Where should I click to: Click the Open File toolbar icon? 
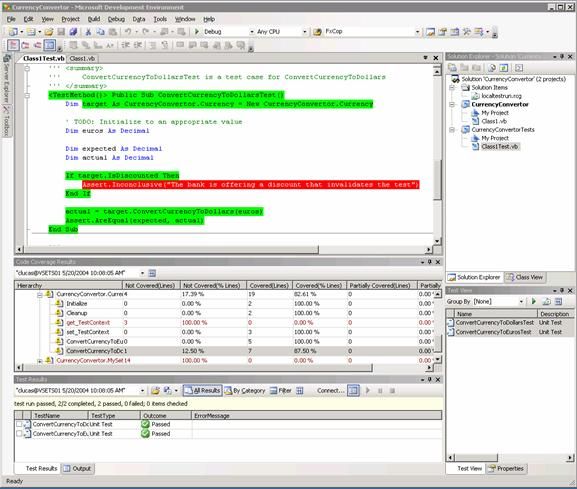click(x=49, y=32)
